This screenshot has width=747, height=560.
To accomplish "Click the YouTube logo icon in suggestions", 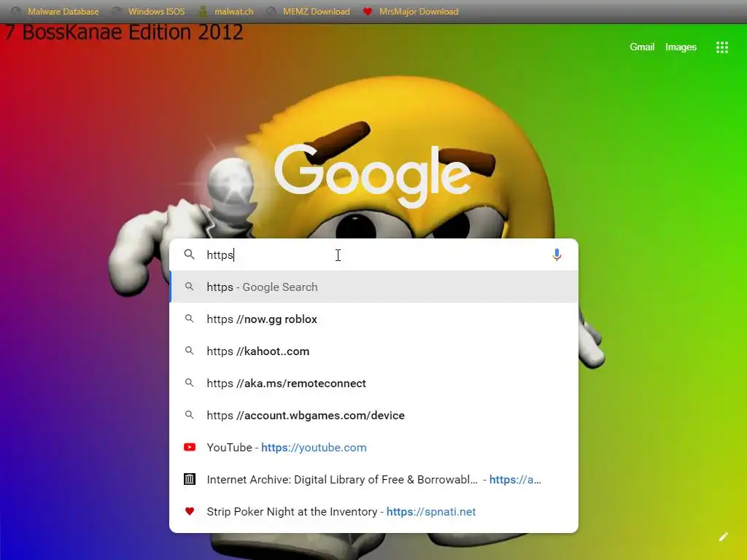I will click(190, 447).
